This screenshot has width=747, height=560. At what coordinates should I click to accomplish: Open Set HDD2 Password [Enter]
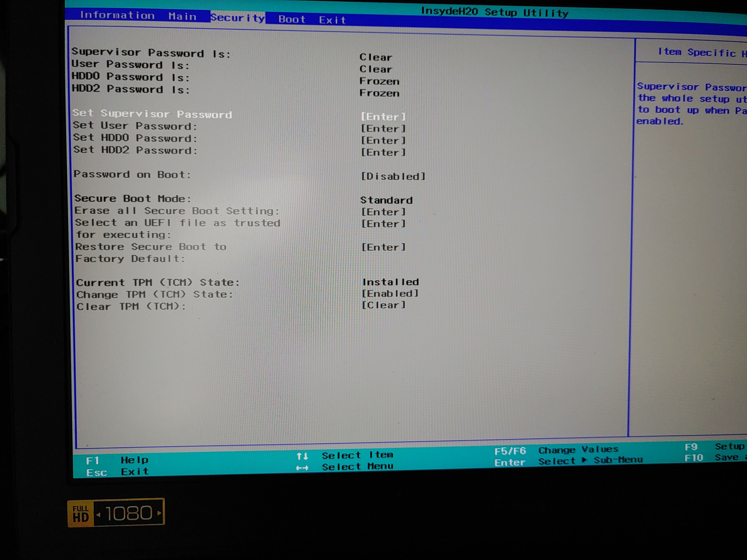pos(383,152)
